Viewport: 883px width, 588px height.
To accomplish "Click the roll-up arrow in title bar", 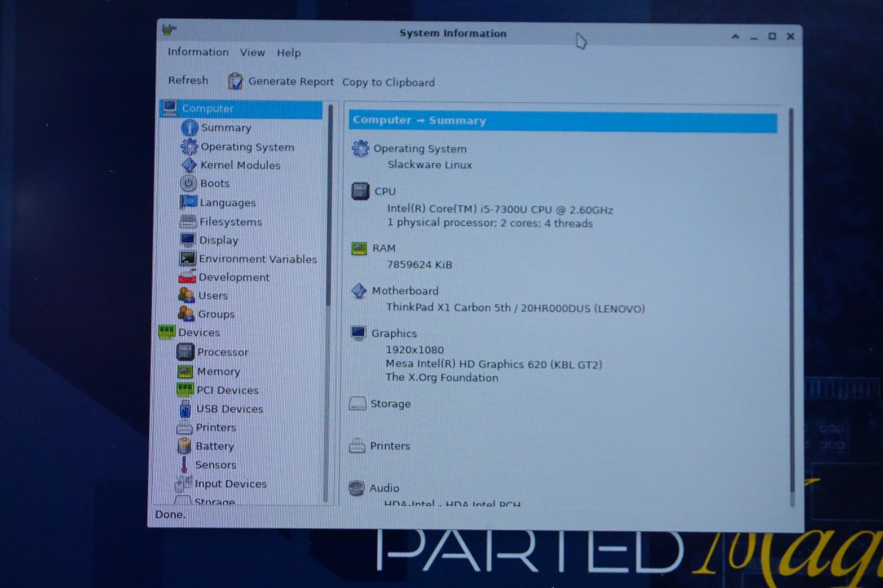I will coord(735,36).
